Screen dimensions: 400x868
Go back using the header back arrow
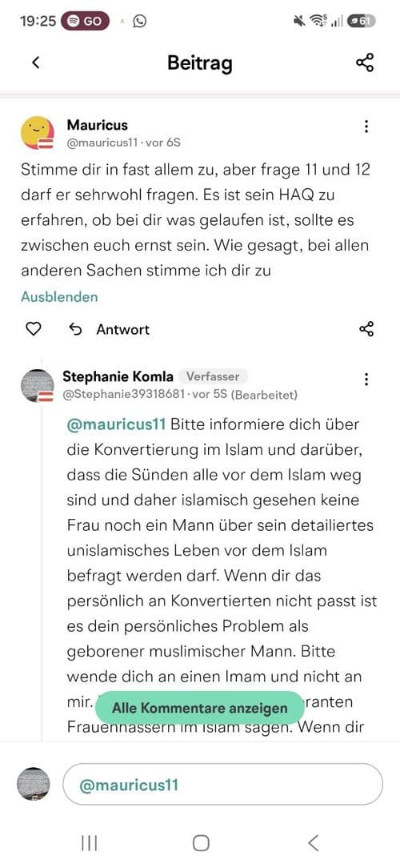pyautogui.click(x=36, y=62)
